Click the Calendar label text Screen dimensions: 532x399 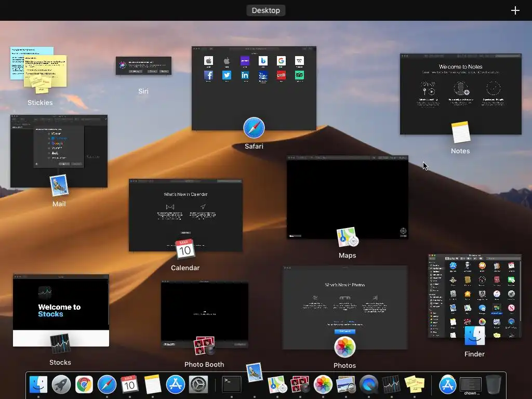(x=185, y=268)
